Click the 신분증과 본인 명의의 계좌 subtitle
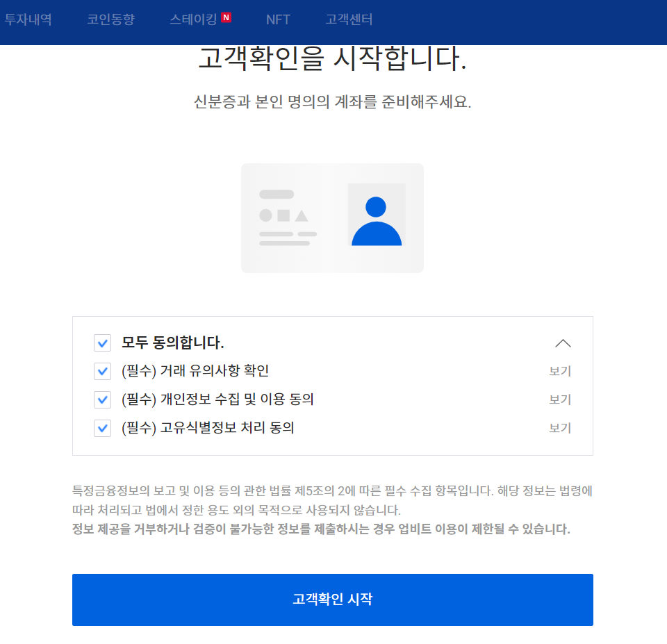667x644 pixels. pos(333,102)
